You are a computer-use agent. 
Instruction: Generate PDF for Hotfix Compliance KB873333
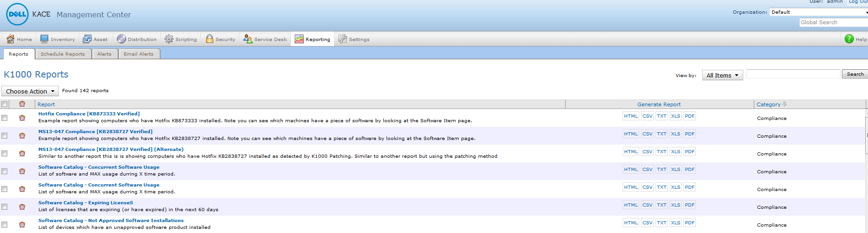690,116
